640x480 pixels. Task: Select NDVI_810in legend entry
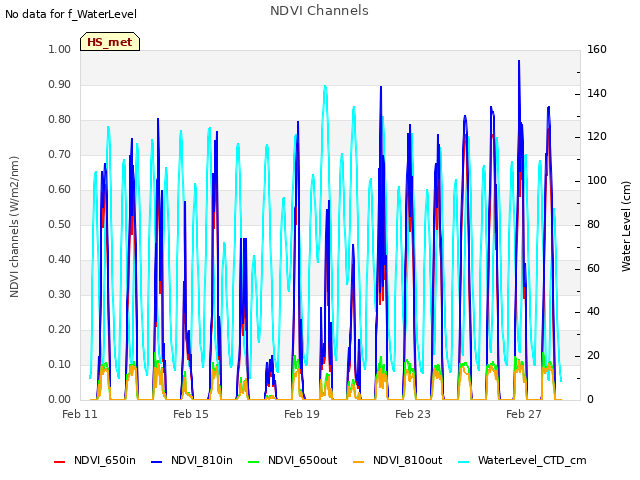pos(192,460)
